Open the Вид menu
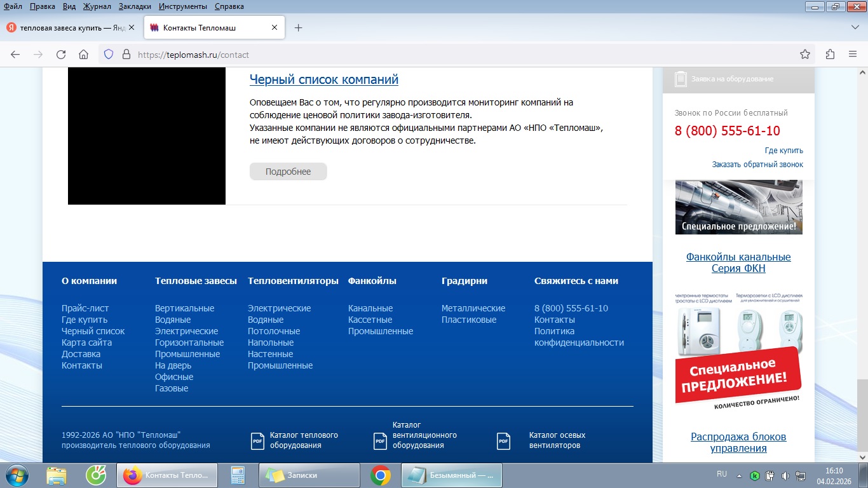 point(69,6)
